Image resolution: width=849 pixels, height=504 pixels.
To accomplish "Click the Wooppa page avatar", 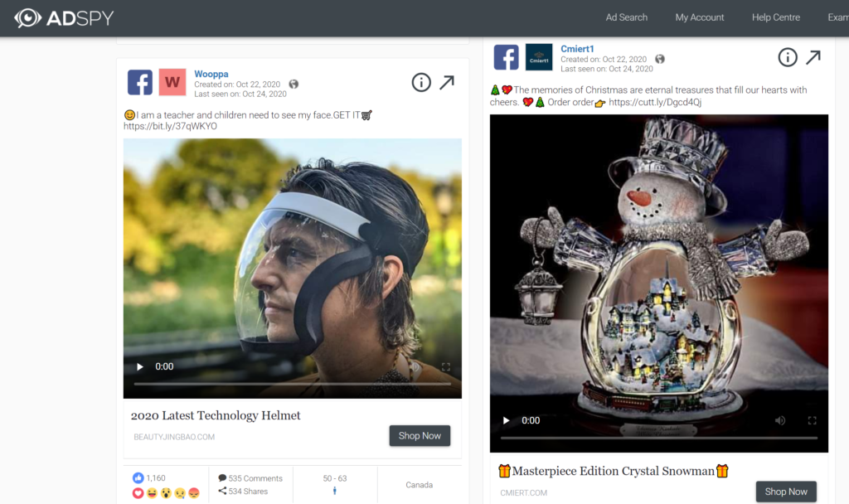I will [172, 82].
